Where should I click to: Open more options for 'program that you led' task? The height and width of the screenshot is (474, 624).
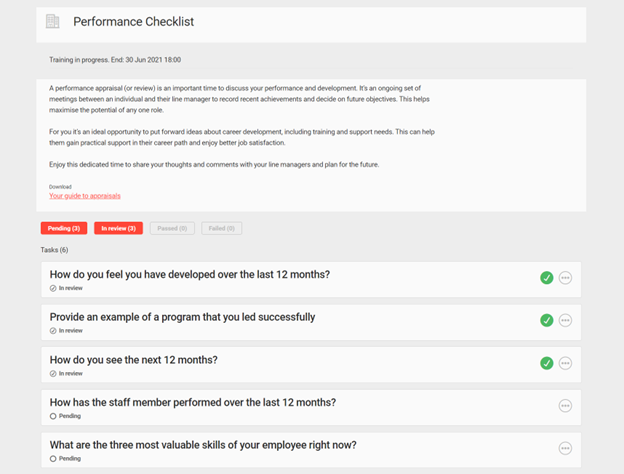(565, 320)
